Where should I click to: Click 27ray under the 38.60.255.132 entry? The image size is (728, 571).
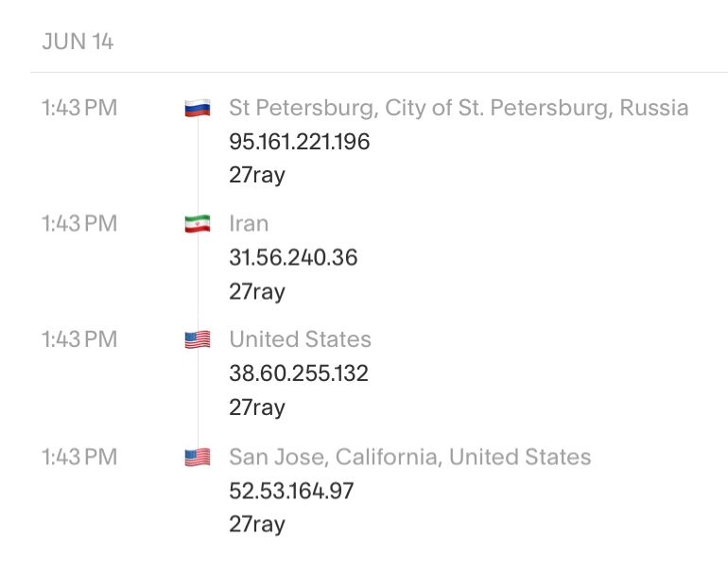(x=257, y=407)
